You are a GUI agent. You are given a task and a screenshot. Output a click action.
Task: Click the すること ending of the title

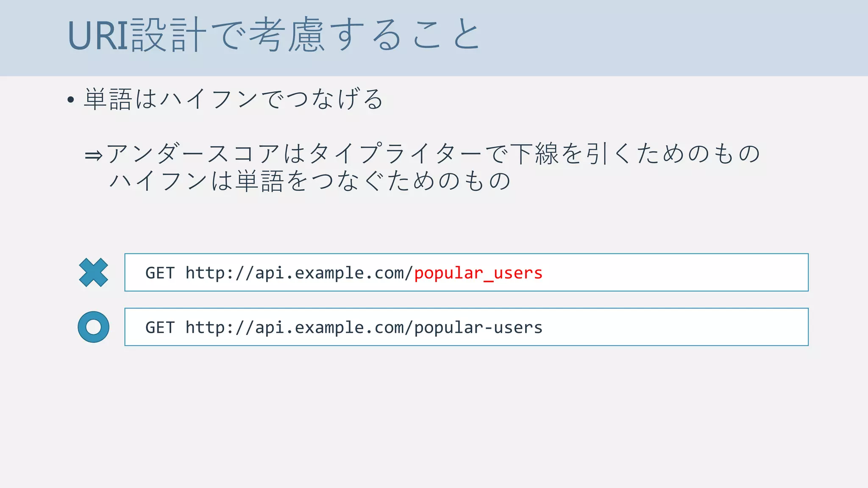coord(405,35)
